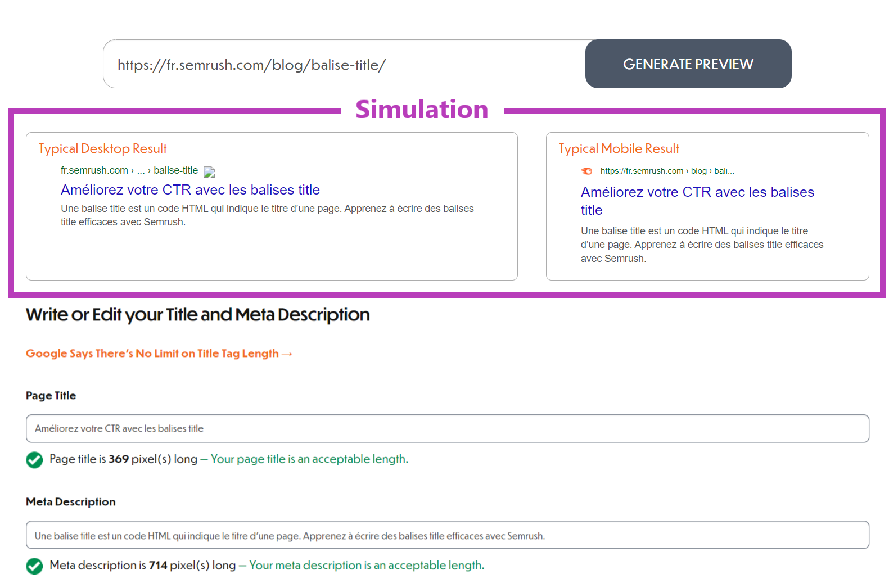
Task: Click the meta description acceptable length message
Action: coord(367,566)
